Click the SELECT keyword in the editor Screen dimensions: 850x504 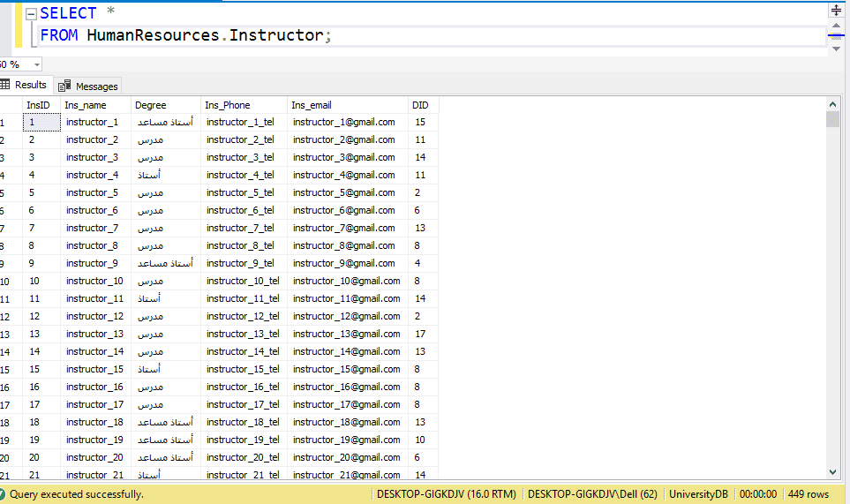68,13
